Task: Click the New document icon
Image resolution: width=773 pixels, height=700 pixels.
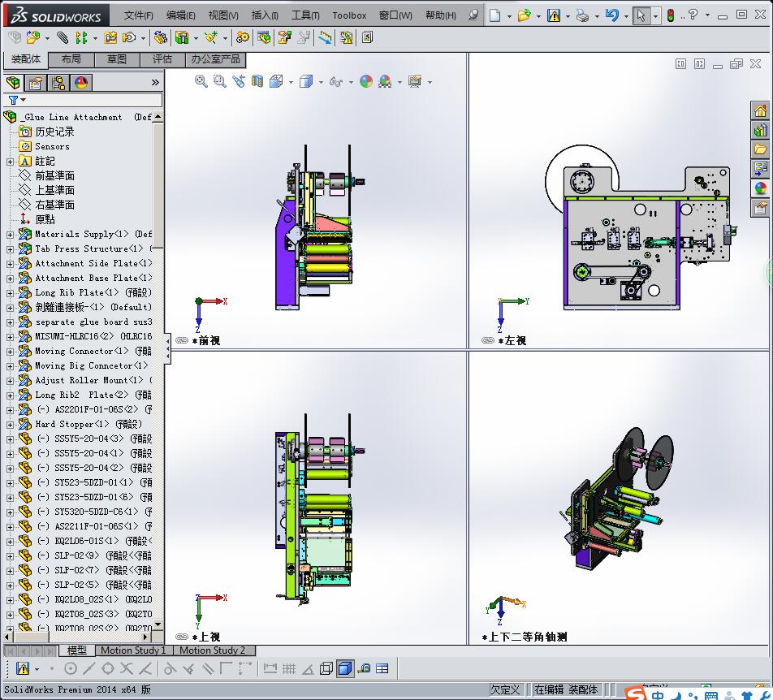Action: (x=495, y=15)
